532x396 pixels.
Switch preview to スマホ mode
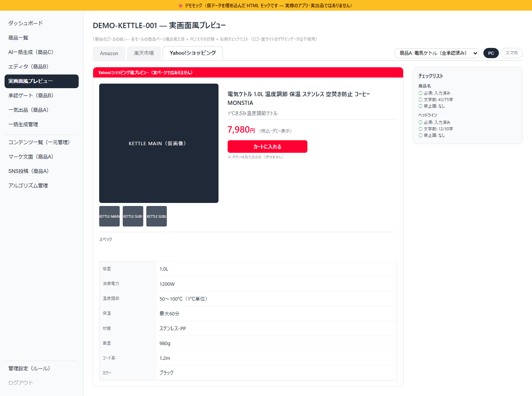[511, 53]
